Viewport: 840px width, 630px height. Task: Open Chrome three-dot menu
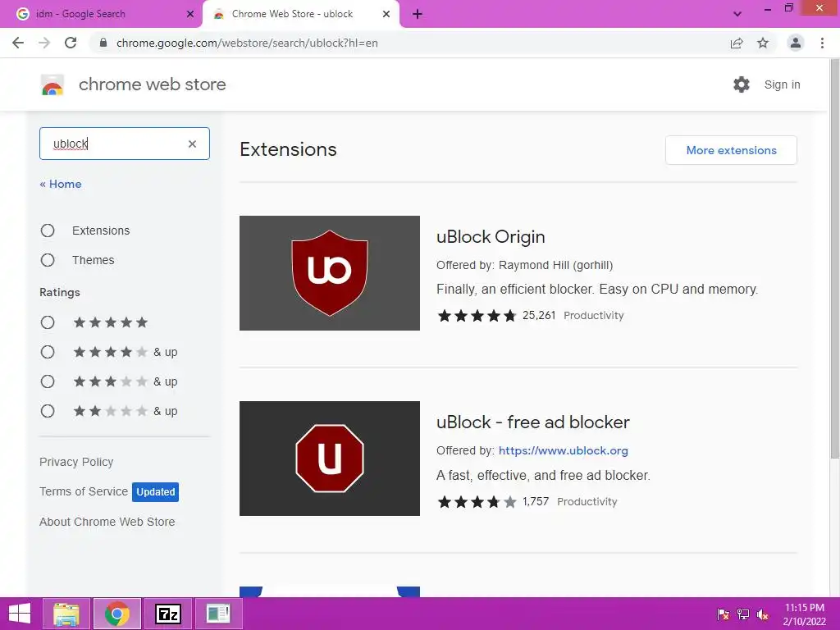822,43
